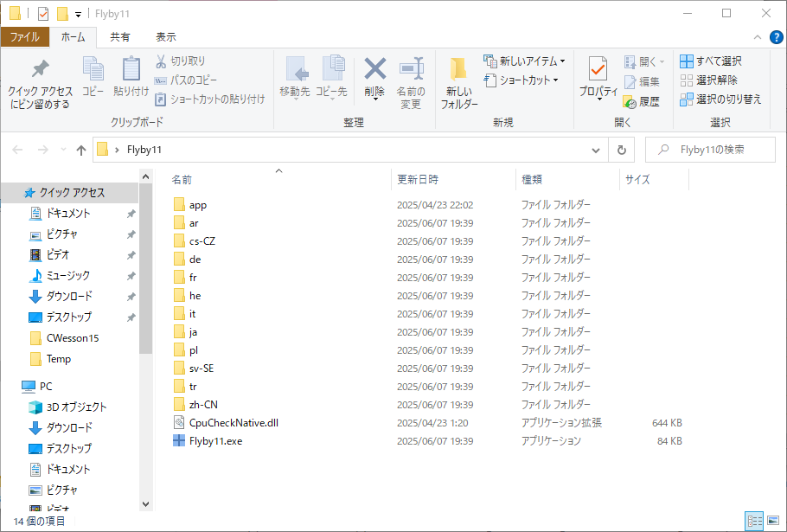Screen dimensions: 787x532
Task: Pin folder to Quick Access
Action: (40, 84)
